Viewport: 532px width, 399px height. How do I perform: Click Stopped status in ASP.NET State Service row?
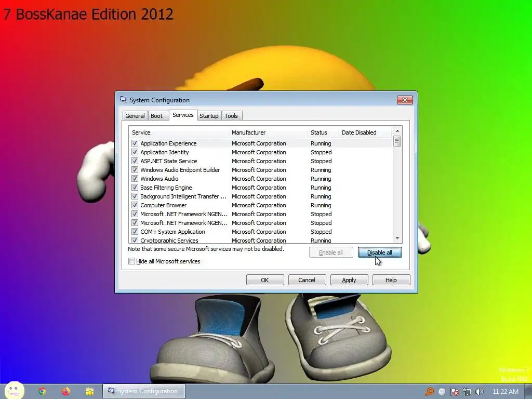321,161
